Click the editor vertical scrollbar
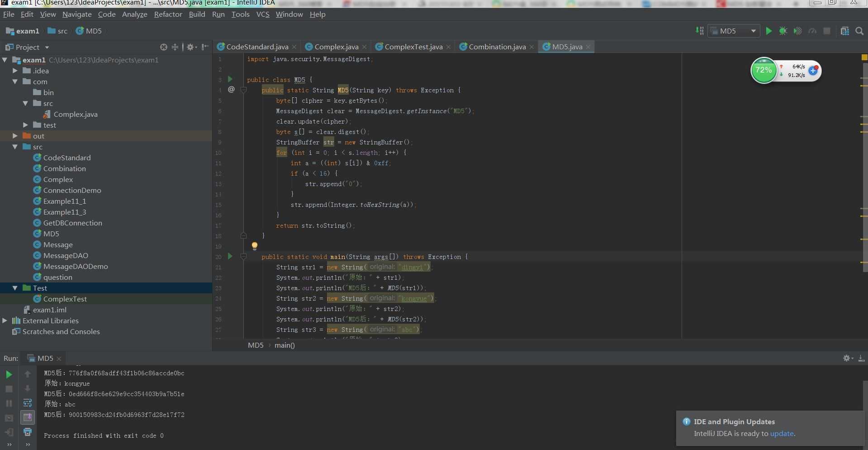The height and width of the screenshot is (450, 868). pos(865,168)
